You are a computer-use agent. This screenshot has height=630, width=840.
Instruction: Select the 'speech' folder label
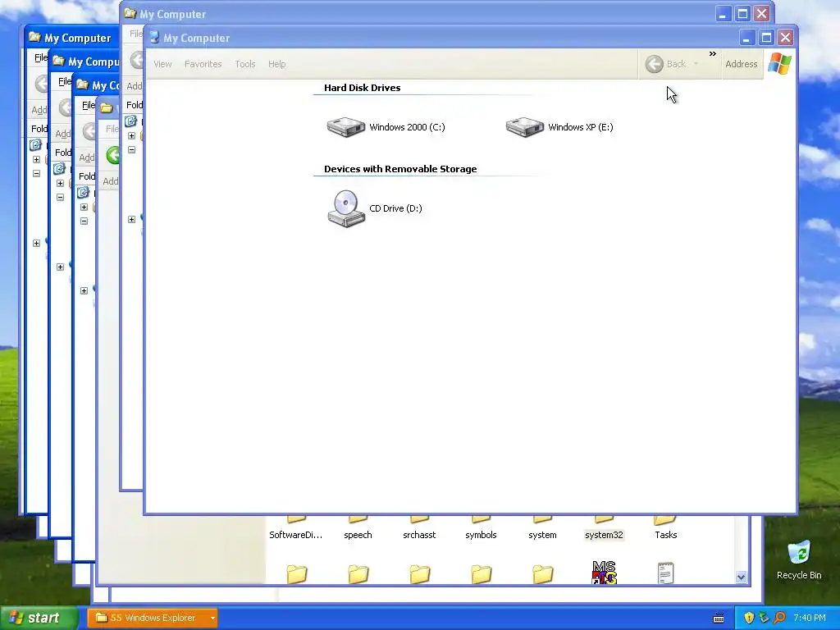click(x=358, y=535)
